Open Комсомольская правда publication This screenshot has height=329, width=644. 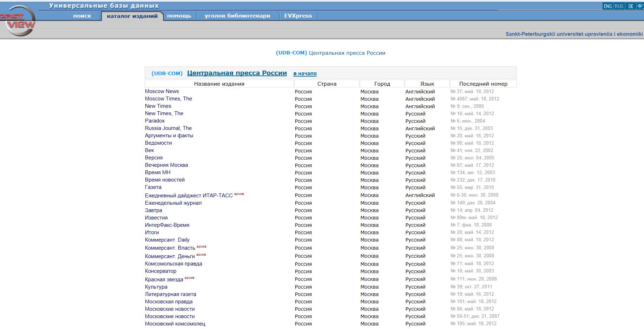coord(173,264)
